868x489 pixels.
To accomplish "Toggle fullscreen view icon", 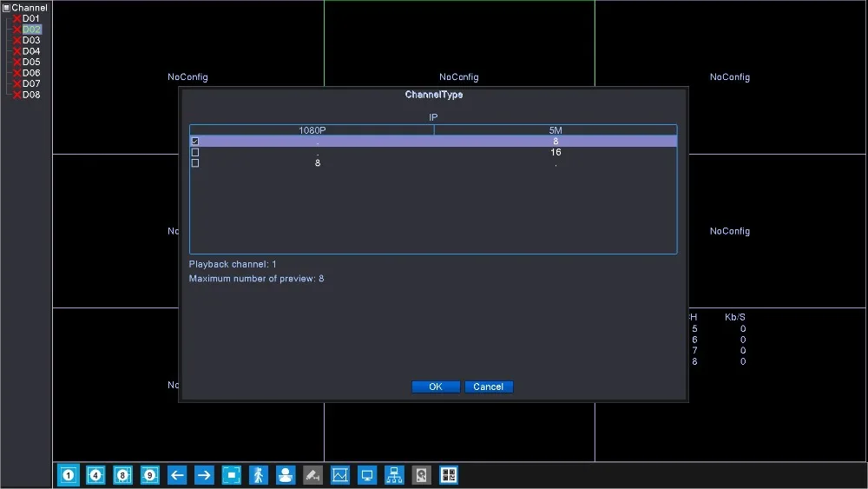I will click(x=231, y=475).
